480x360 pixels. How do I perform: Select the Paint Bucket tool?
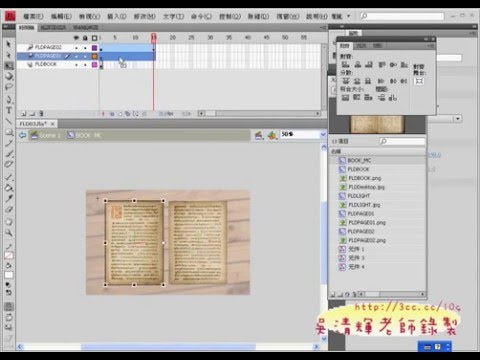point(9,188)
